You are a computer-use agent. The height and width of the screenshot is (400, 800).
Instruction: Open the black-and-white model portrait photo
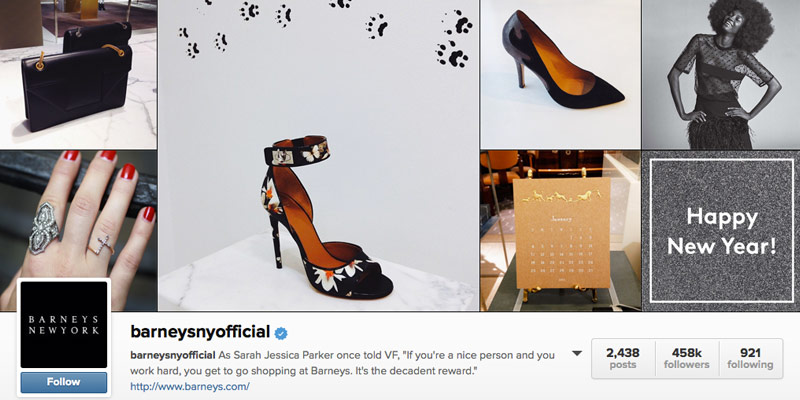(x=721, y=74)
